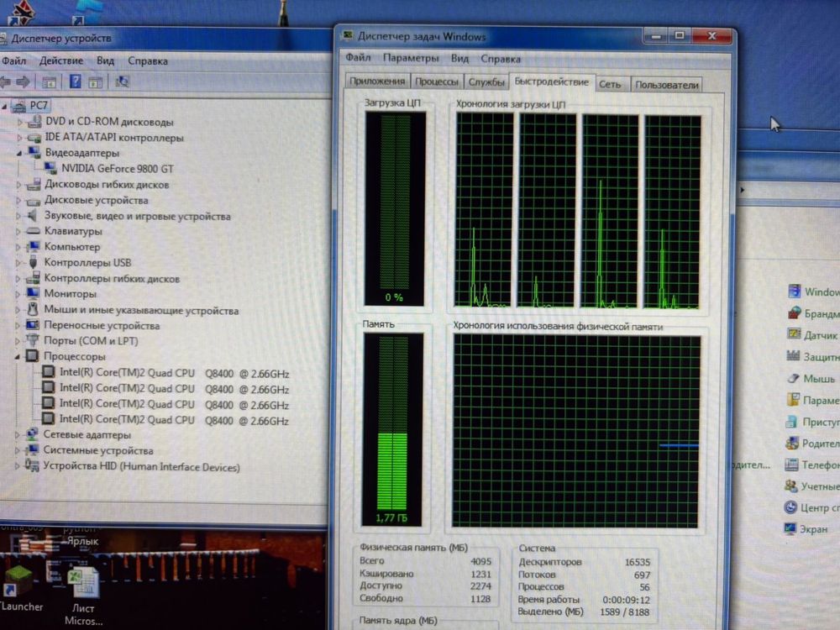Screen dimensions: 840x630
Task: Click the Экран control panel item icon
Action: coord(790,528)
